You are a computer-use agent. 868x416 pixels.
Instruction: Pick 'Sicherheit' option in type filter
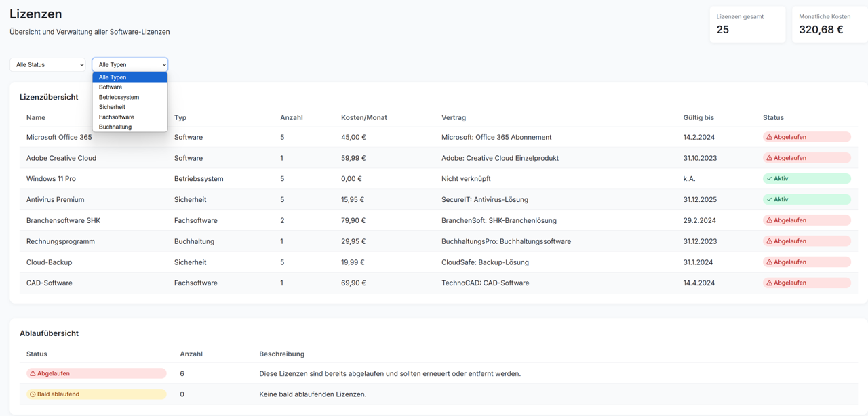tap(112, 107)
